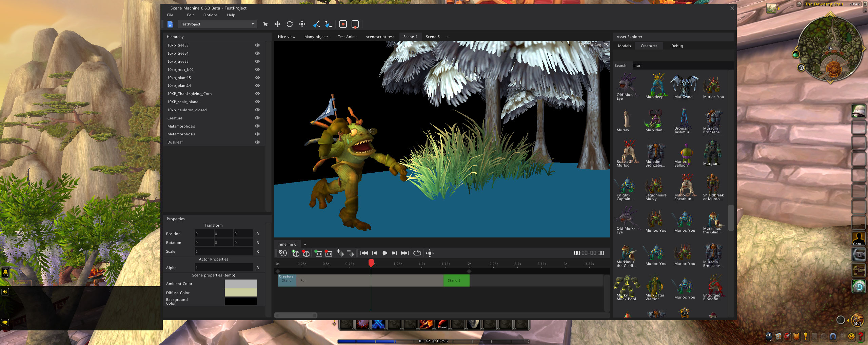
Task: Open the Help menu
Action: pos(231,15)
